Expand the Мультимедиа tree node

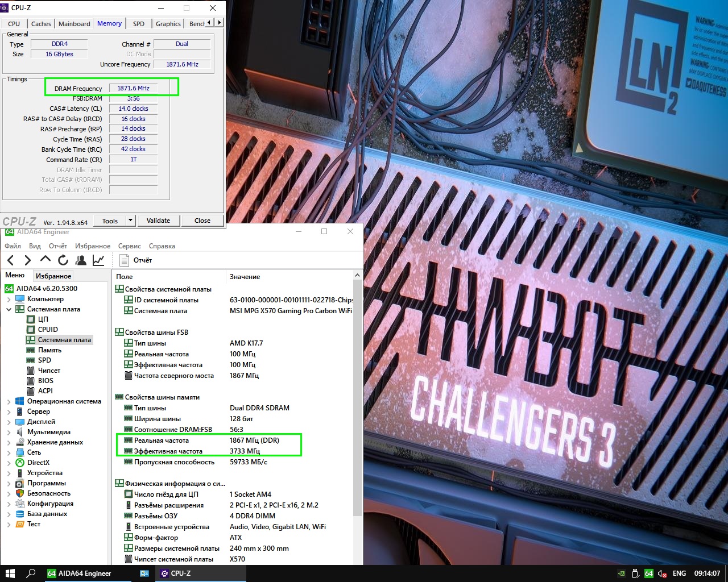9,432
